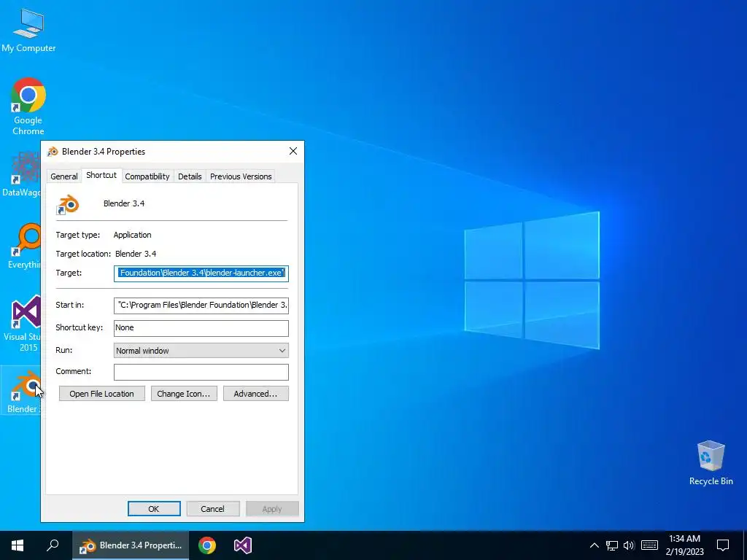
Task: Click the Target type value Application
Action: (133, 235)
